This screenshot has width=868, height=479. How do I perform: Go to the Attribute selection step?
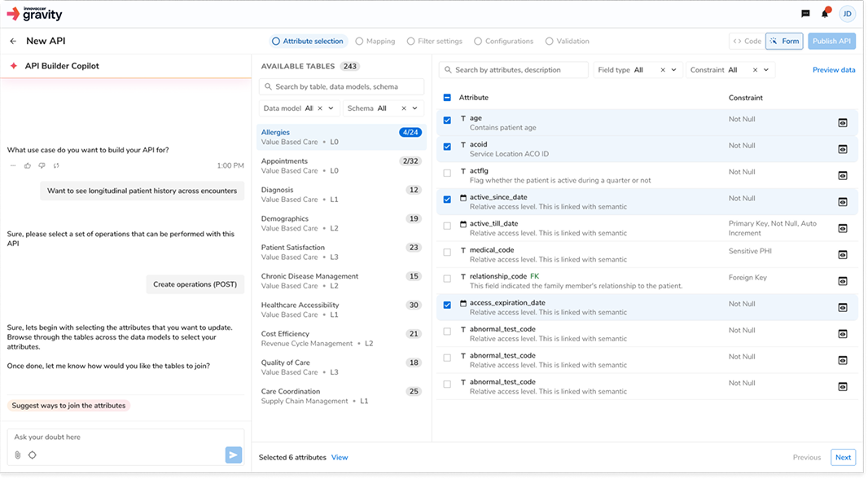[308, 41]
